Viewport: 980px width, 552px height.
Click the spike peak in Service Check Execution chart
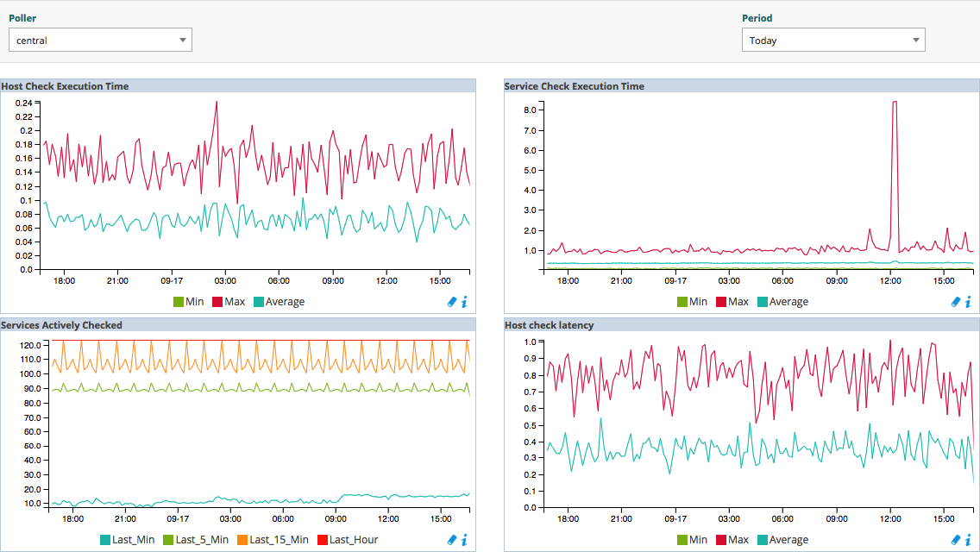click(895, 102)
